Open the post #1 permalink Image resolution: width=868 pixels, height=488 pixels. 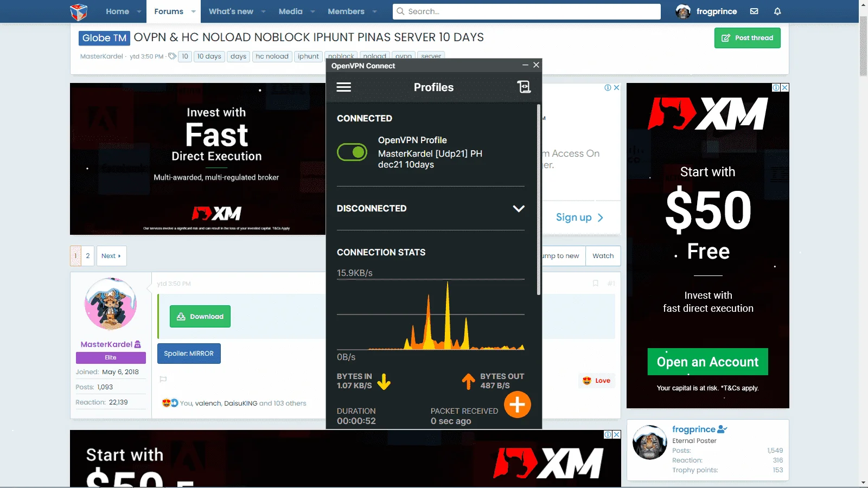[611, 284]
